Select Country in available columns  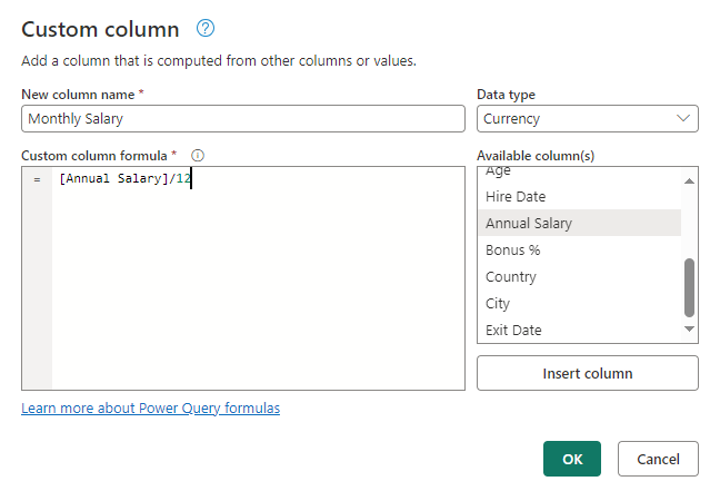pyautogui.click(x=579, y=277)
